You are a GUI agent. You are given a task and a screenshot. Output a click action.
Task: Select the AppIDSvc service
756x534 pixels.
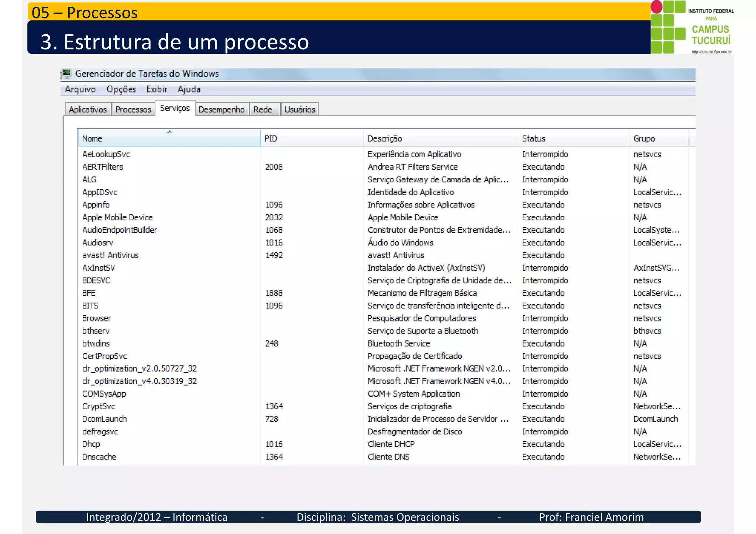[x=100, y=192]
